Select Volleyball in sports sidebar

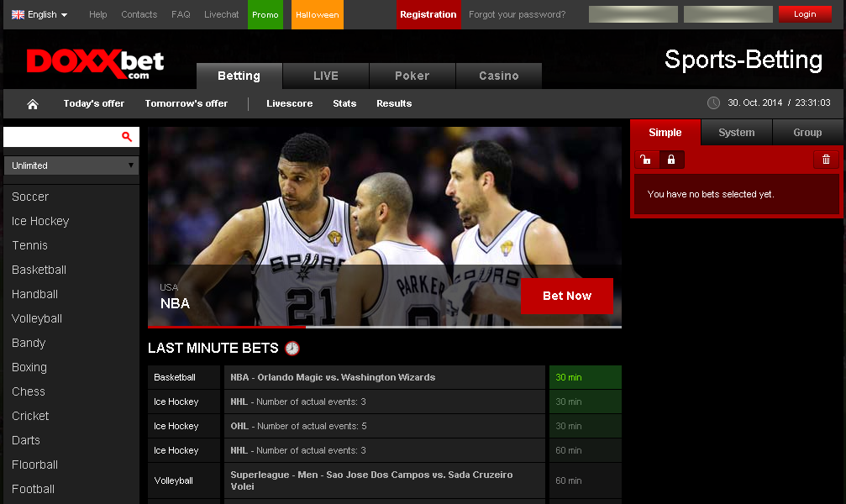(x=37, y=319)
